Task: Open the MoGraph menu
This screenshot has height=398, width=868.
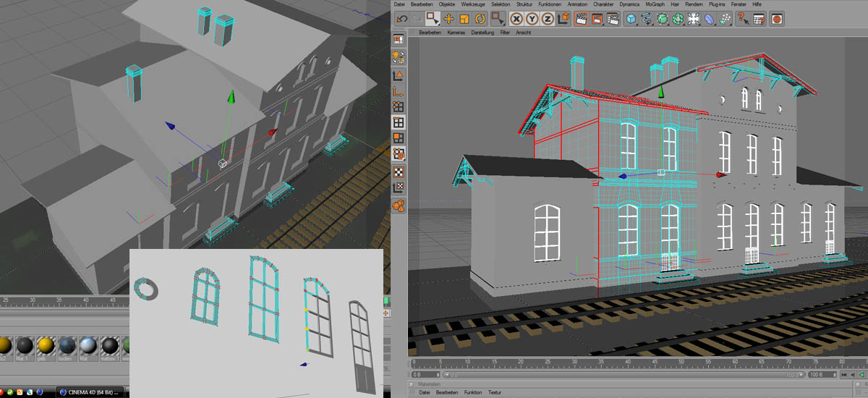Action: (655, 4)
